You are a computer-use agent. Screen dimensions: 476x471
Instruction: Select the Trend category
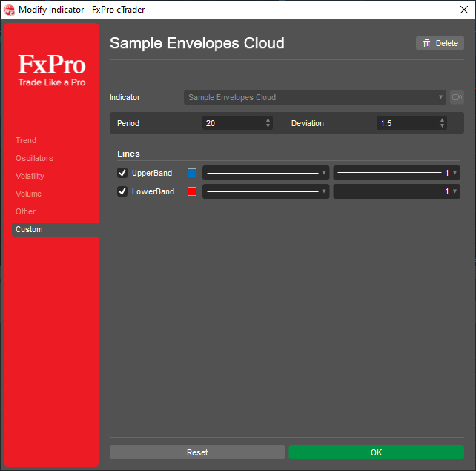pos(26,140)
